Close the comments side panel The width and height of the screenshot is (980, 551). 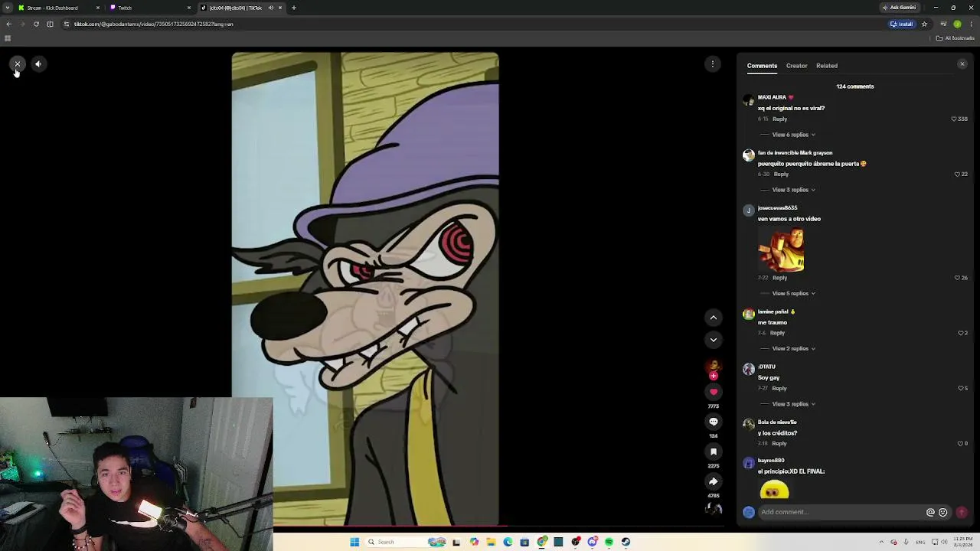click(962, 64)
